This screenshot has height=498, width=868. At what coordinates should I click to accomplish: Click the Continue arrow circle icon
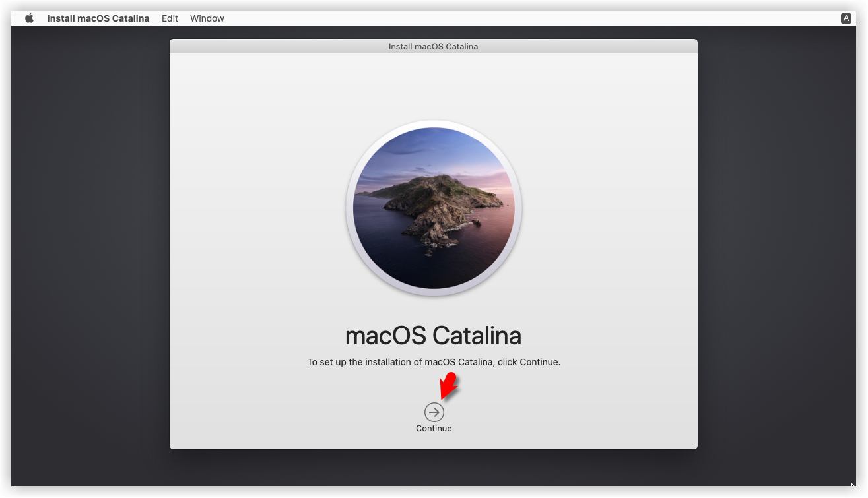click(x=434, y=412)
